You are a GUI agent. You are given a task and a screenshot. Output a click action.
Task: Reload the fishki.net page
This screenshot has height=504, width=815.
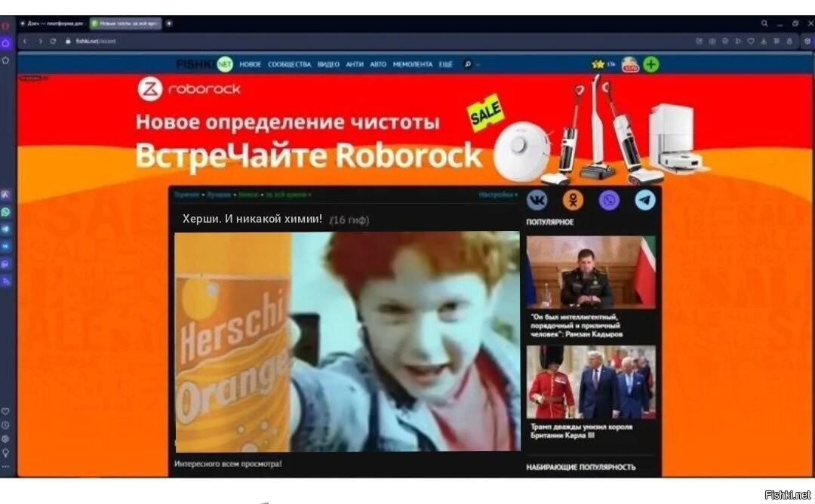pos(53,41)
